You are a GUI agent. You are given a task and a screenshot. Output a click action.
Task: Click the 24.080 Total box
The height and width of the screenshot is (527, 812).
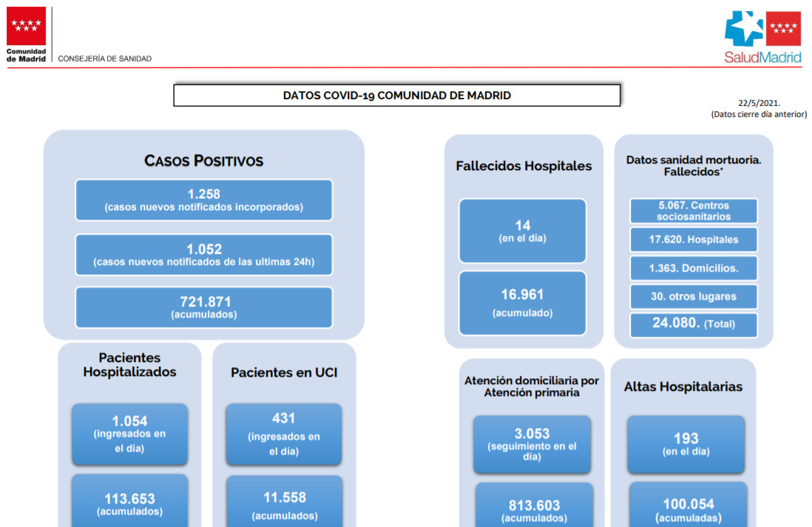(x=694, y=325)
